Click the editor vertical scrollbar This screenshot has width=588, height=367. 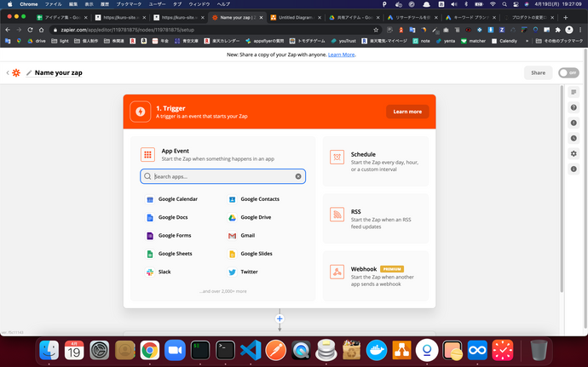tap(562, 189)
